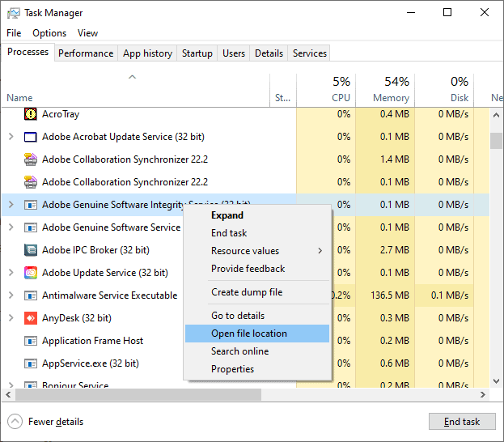Expand the Adobe Genuine Software Integrity Service row
This screenshot has width=504, height=442.
11,204
